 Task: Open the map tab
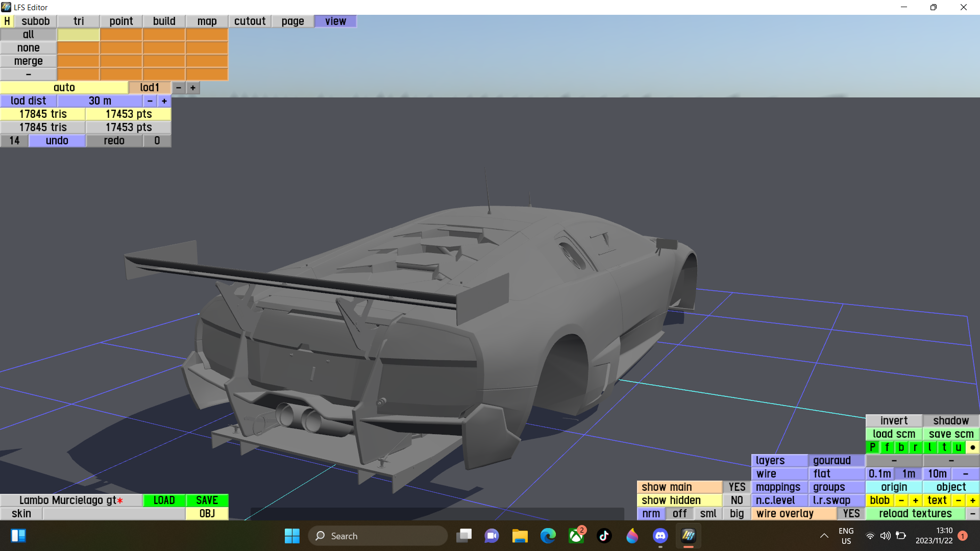coord(207,21)
